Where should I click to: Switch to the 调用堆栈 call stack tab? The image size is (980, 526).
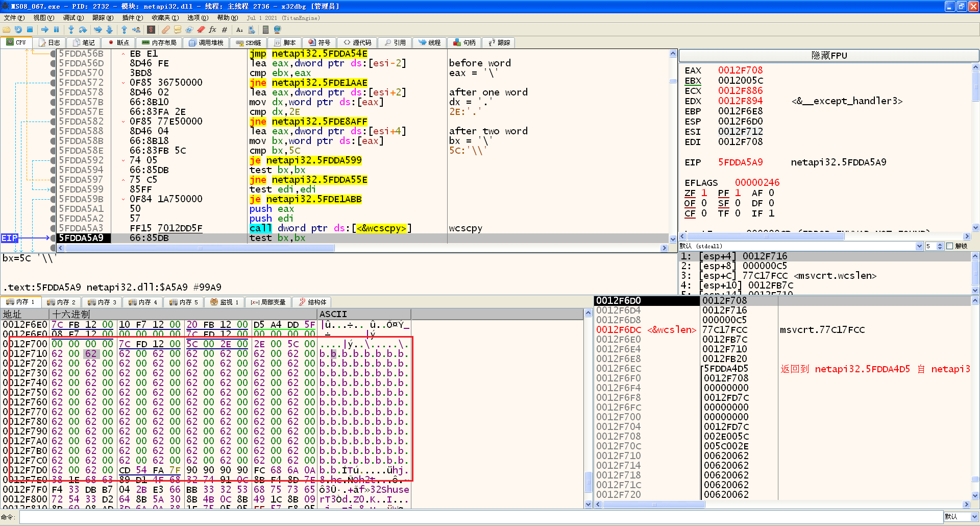click(x=206, y=43)
